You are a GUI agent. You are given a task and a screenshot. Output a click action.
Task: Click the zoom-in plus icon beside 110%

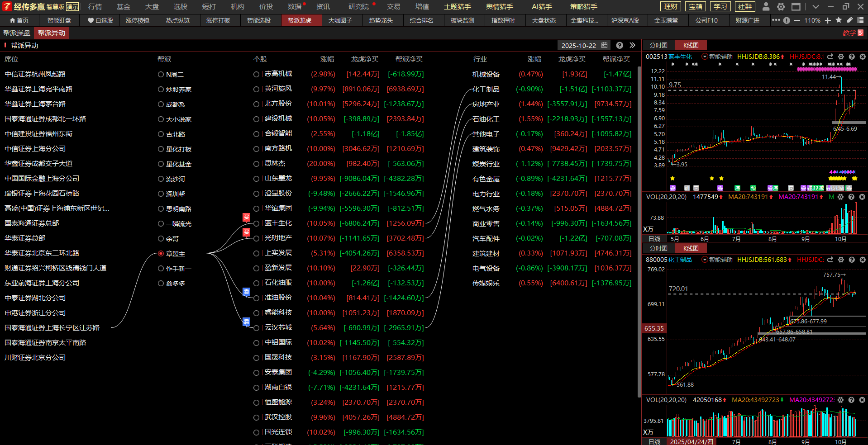coord(828,20)
